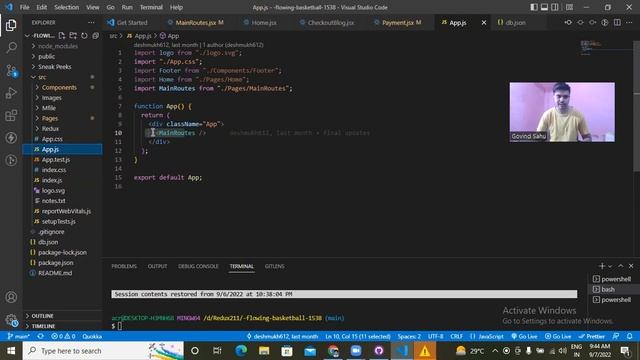Split the editor to the right
This screenshot has width=640, height=360.
(617, 22)
